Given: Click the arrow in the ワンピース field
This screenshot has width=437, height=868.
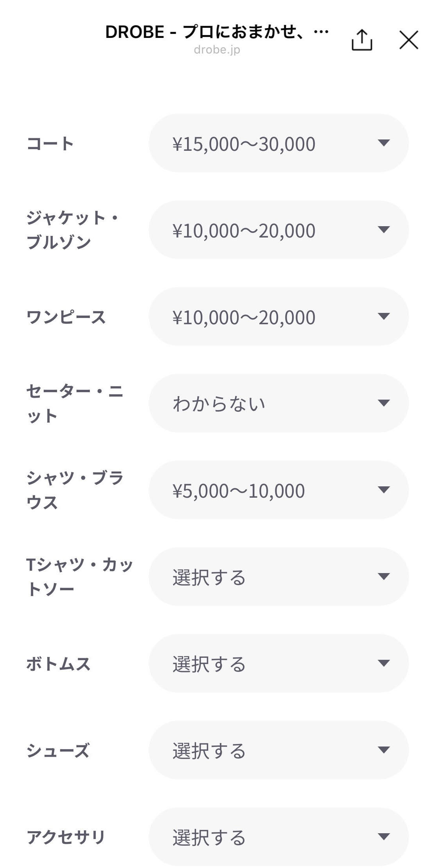Looking at the screenshot, I should [x=384, y=316].
